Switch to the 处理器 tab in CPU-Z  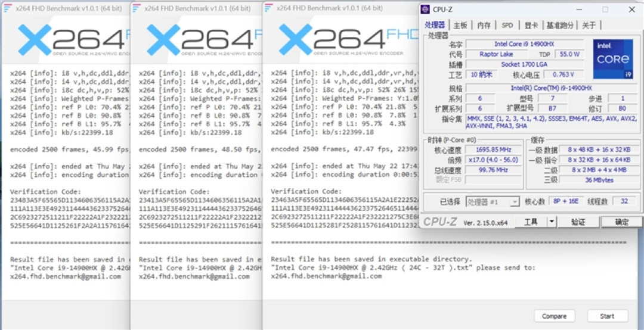tap(435, 25)
